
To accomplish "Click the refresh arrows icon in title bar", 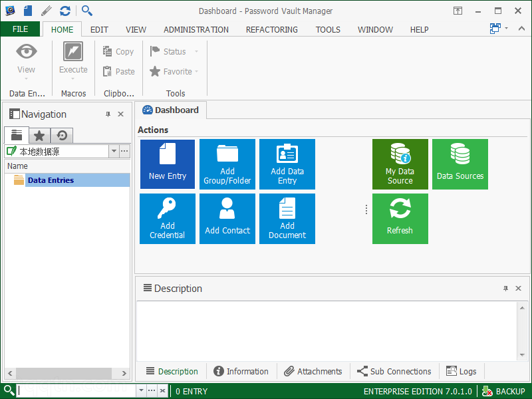I will [x=65, y=11].
